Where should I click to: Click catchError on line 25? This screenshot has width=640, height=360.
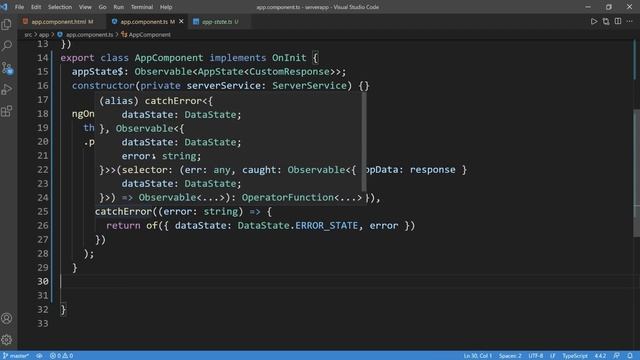pyautogui.click(x=123, y=211)
